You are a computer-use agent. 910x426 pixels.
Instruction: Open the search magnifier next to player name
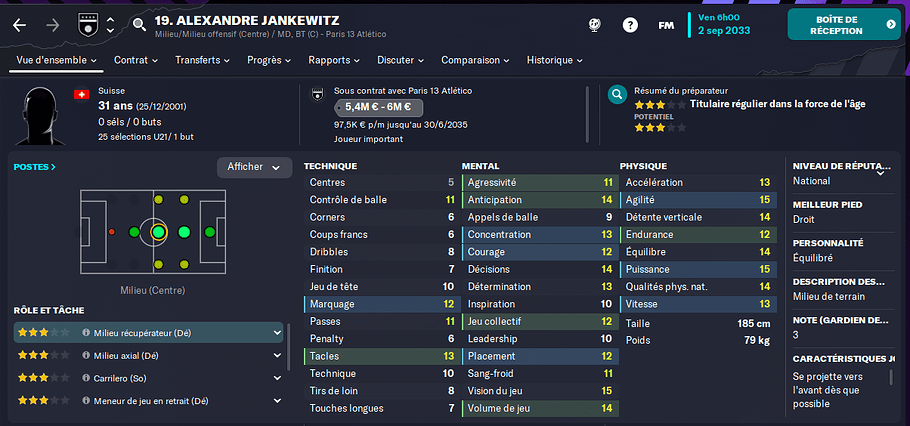(x=139, y=24)
